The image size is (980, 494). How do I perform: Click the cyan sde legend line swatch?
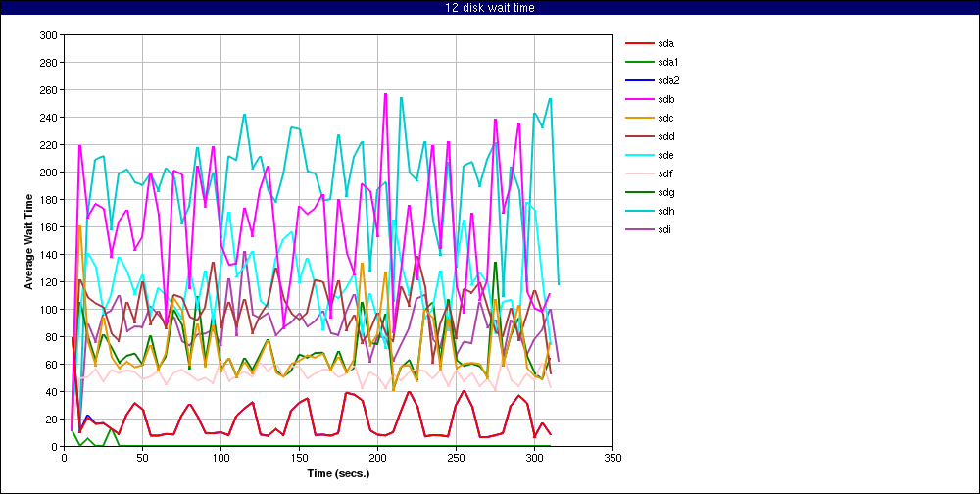(638, 155)
